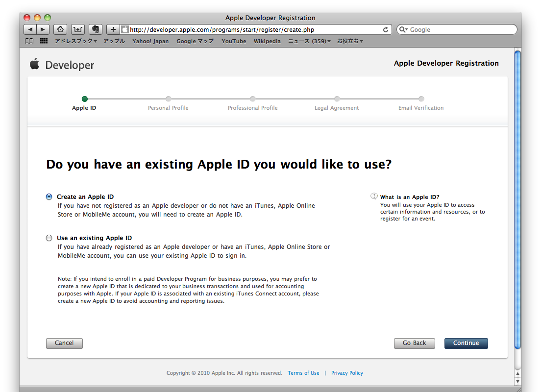The image size is (541, 392).
Task: Click the add bookmark plus button
Action: 113,29
